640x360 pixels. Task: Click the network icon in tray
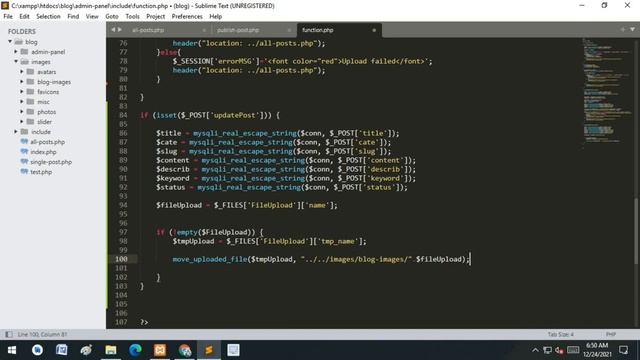pyautogui.click(x=548, y=350)
